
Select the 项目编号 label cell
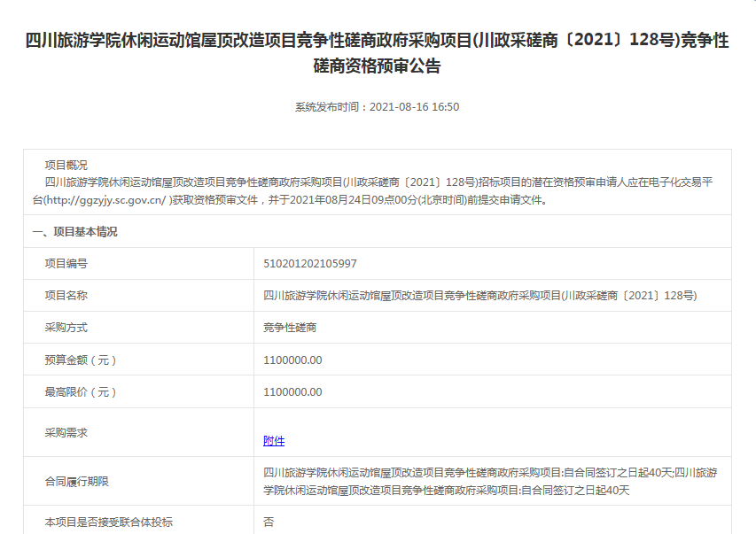pyautogui.click(x=139, y=264)
